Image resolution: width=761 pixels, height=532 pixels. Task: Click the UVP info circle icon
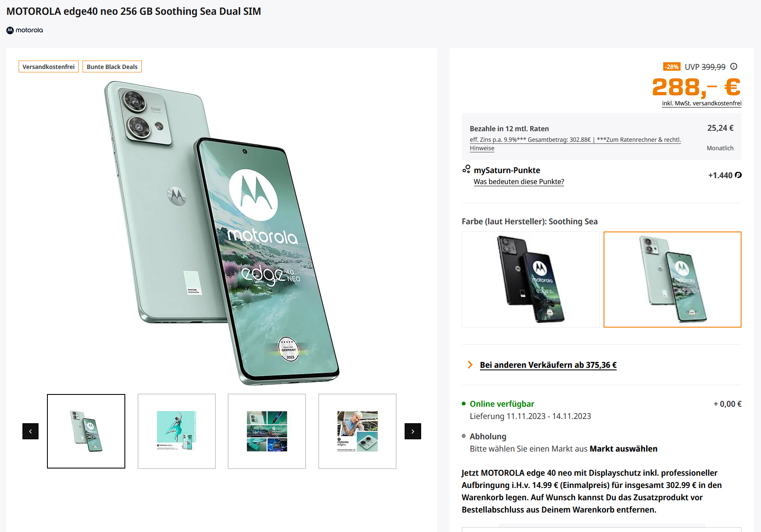click(734, 66)
